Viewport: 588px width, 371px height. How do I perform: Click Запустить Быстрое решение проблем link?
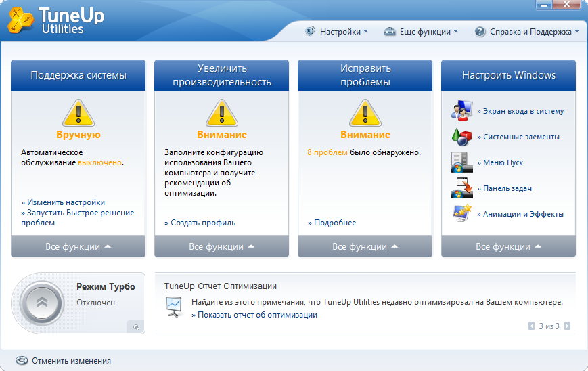78,217
